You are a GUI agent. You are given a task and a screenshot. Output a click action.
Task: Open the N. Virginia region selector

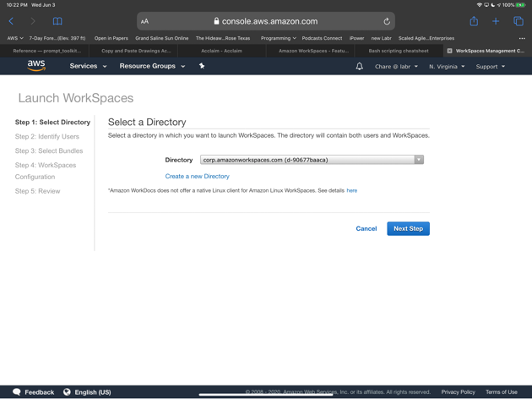(447, 67)
